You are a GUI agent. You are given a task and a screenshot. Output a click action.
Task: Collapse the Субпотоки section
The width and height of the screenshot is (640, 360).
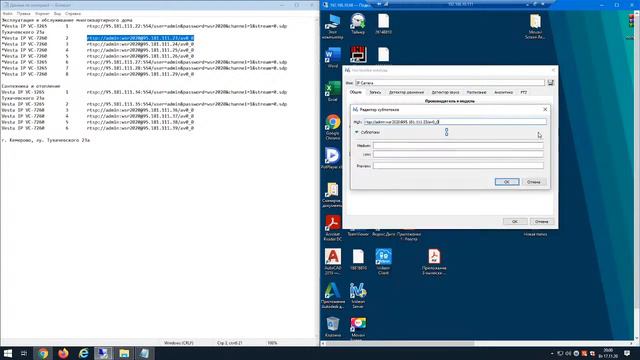357,132
